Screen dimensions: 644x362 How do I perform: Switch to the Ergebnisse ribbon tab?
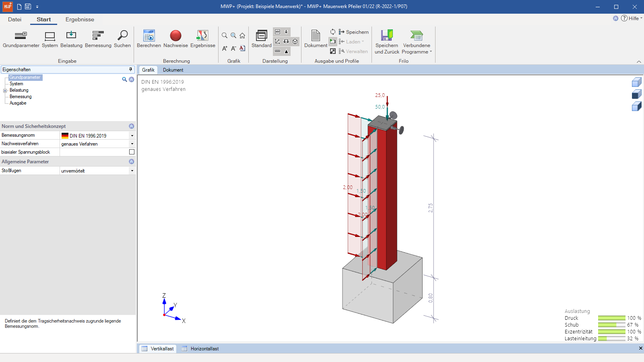coord(80,19)
